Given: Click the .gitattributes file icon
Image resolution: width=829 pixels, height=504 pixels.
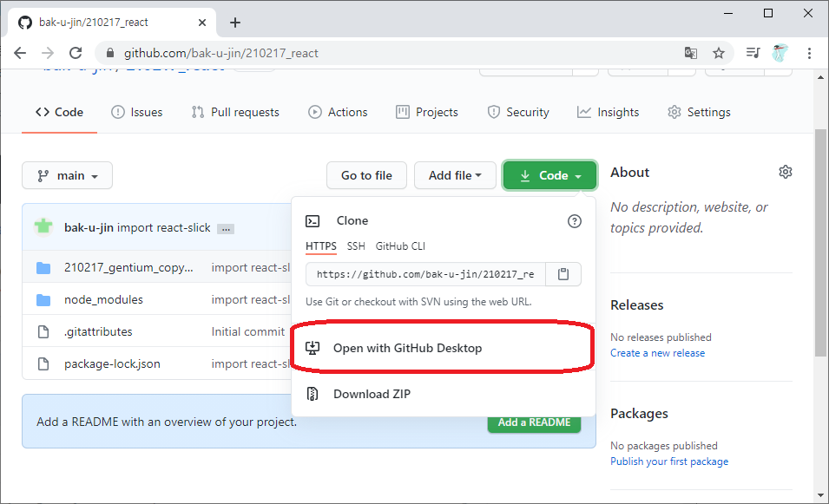Looking at the screenshot, I should (x=43, y=331).
